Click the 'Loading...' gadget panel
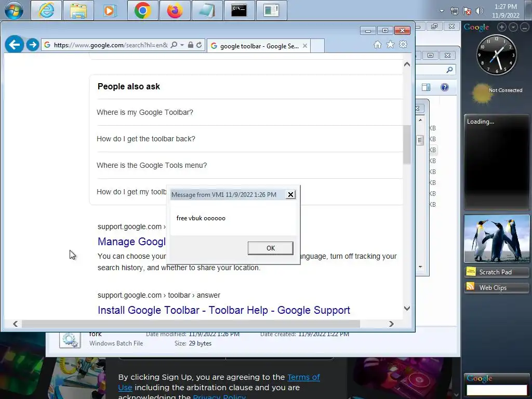This screenshot has height=399, width=532. 497,162
